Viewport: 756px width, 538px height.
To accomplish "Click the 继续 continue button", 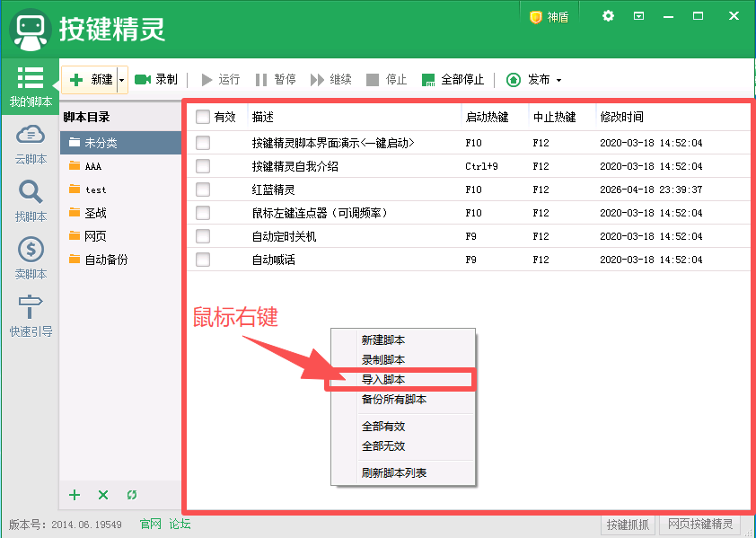I will click(x=330, y=80).
